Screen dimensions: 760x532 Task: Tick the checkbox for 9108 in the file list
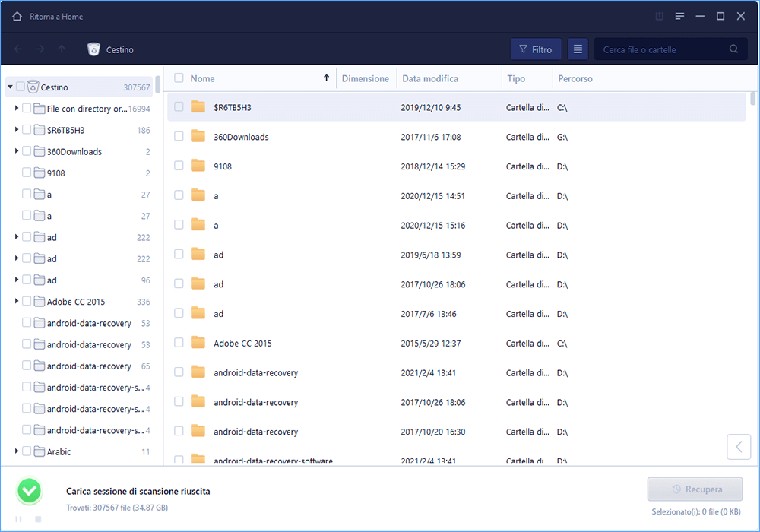click(179, 166)
